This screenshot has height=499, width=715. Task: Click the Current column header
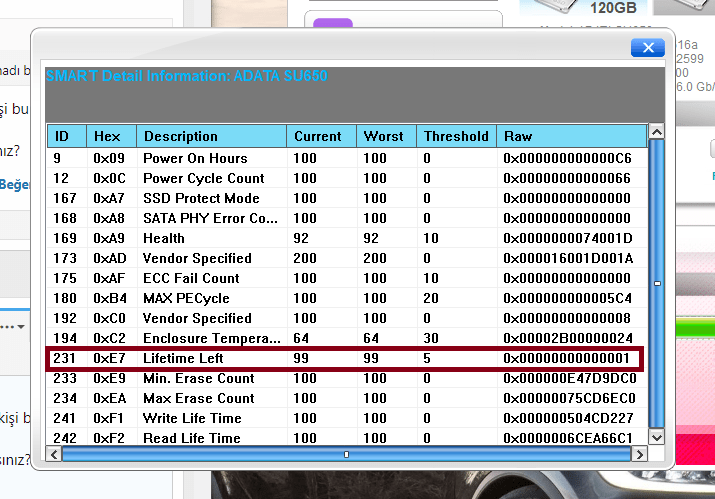tap(321, 136)
